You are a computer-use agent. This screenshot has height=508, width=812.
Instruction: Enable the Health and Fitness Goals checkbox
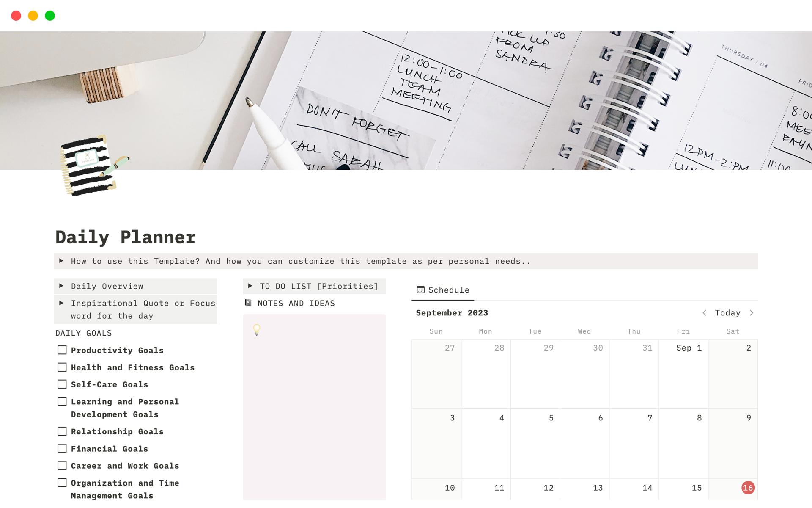pyautogui.click(x=63, y=367)
